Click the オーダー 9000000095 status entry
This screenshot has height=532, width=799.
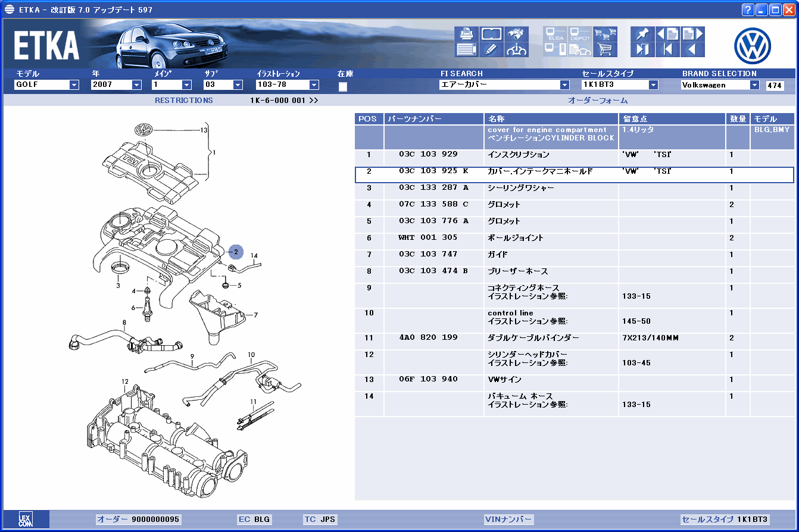pyautogui.click(x=138, y=519)
